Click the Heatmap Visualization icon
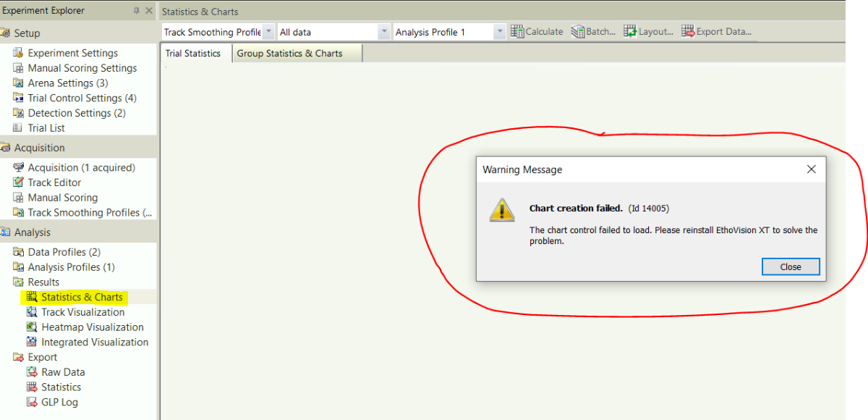This screenshot has height=420, width=868. coord(31,327)
